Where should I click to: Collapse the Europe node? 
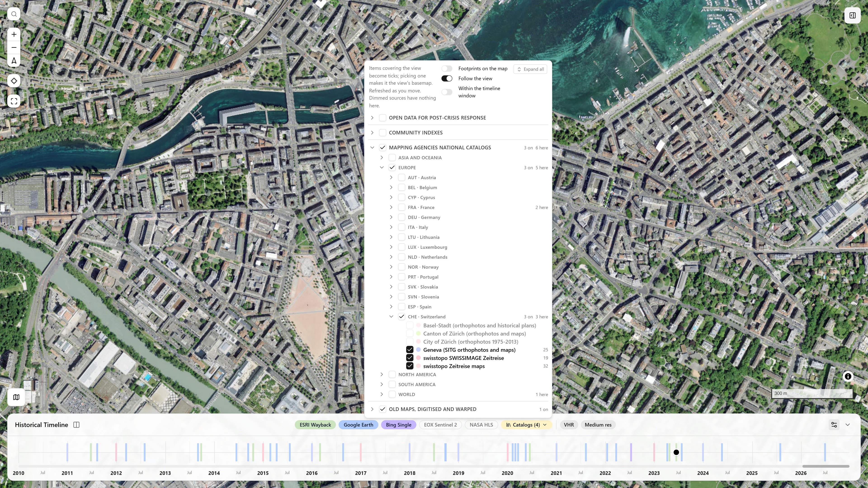tap(381, 167)
